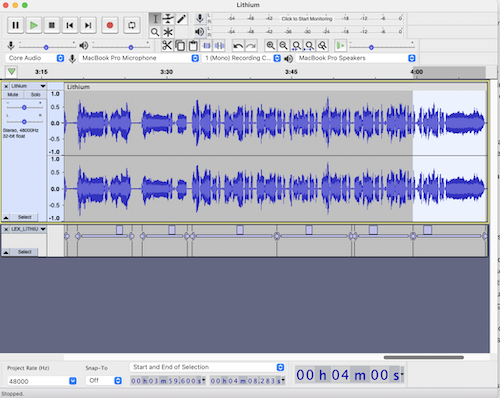This screenshot has width=500, height=398.
Task: Select the Envelope tool
Action: coord(168,19)
